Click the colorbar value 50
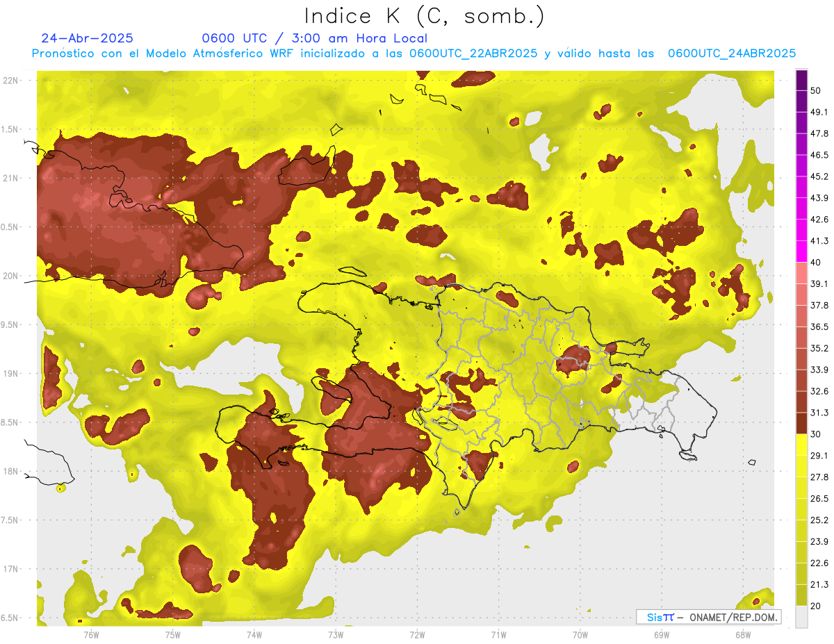834x644 pixels. 816,90
